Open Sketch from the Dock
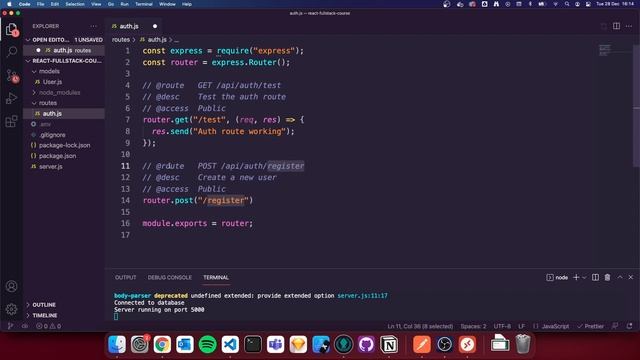 (298, 344)
